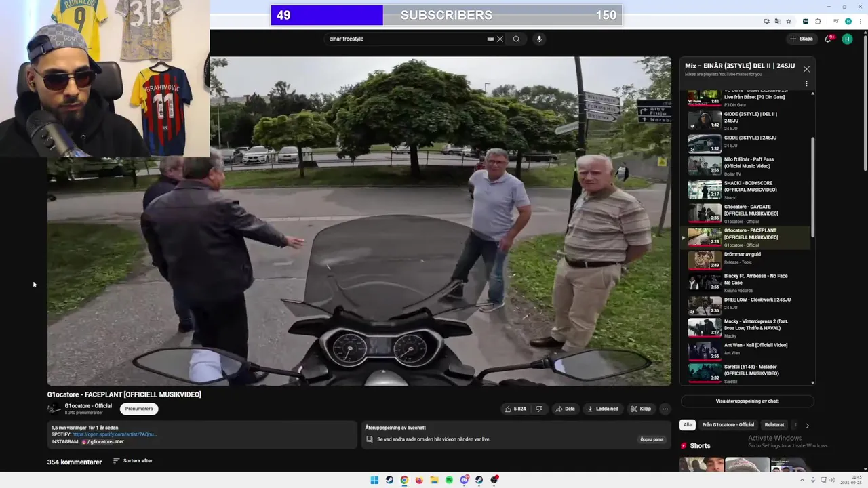Open File Explorer from the taskbar
Screen dimensions: 868x488
(434, 480)
